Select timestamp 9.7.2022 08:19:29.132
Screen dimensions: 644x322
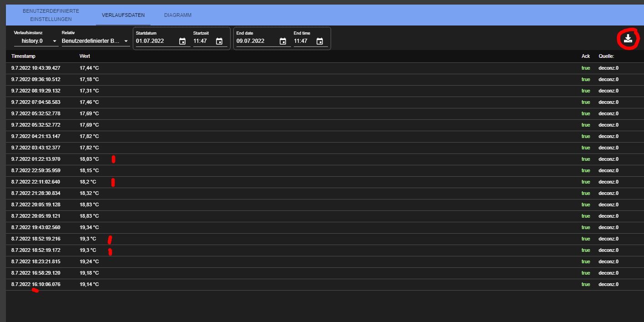(x=36, y=91)
